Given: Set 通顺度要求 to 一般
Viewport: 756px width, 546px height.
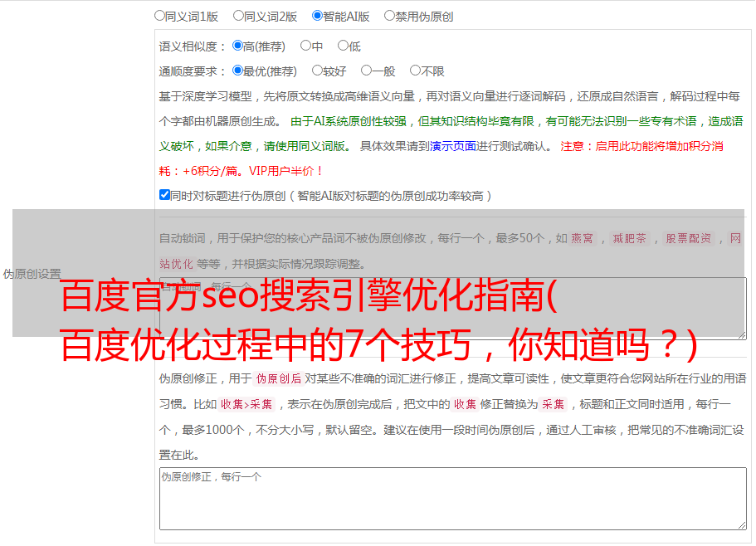Looking at the screenshot, I should pos(366,71).
